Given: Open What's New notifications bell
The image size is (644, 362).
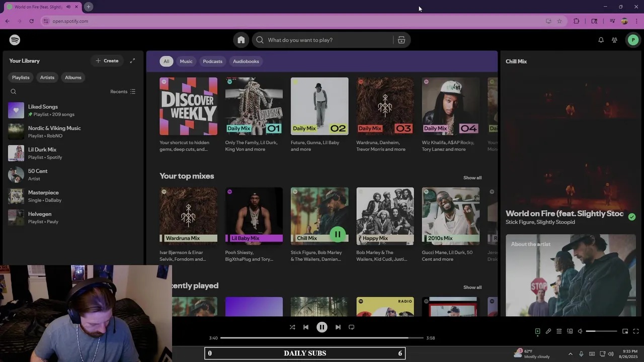Looking at the screenshot, I should (x=601, y=40).
